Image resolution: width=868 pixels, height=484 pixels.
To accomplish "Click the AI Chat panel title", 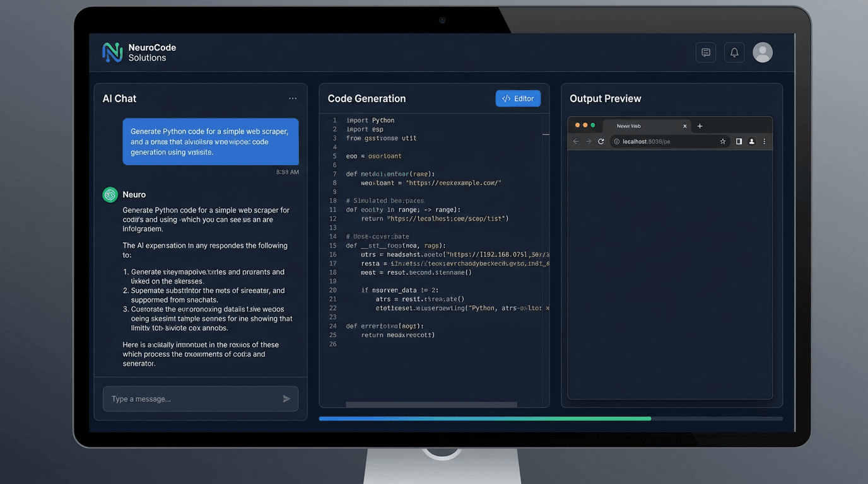I will point(119,98).
